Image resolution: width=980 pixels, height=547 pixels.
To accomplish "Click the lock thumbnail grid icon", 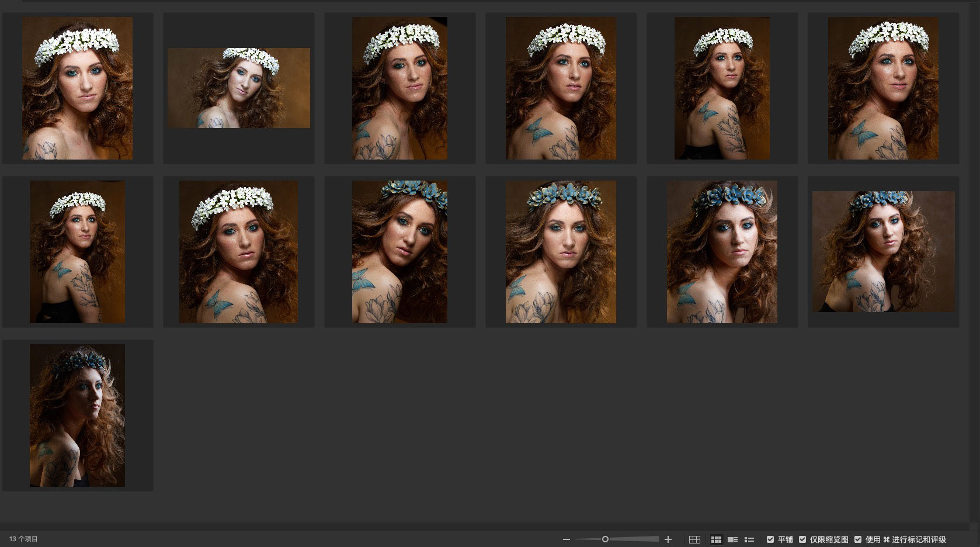I will tap(694, 539).
